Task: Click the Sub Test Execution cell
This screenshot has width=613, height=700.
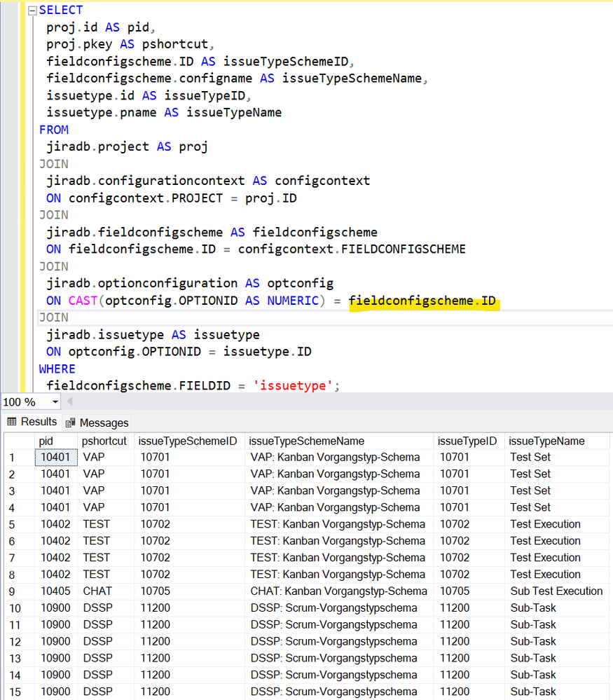Action: point(557,591)
